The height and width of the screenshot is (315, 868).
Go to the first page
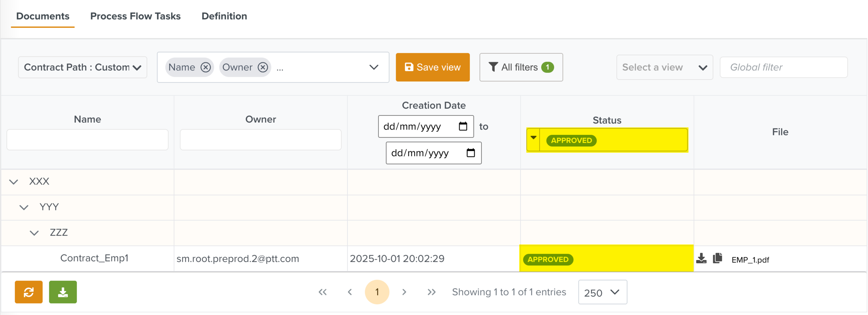[x=323, y=292]
